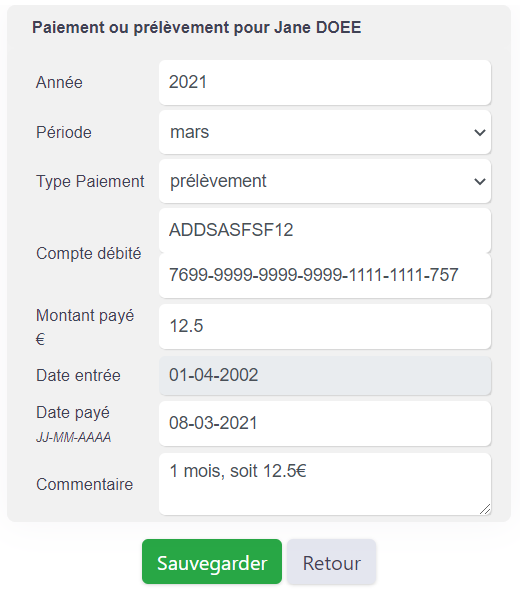Go back using the Retour button

(x=331, y=562)
